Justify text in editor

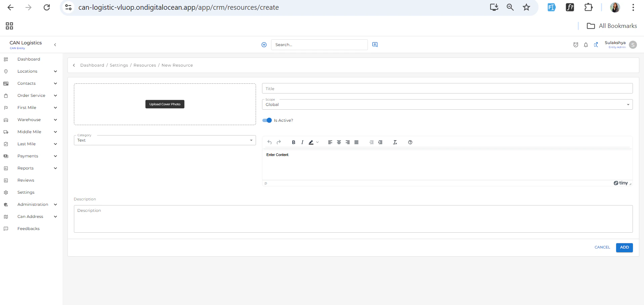(x=356, y=142)
